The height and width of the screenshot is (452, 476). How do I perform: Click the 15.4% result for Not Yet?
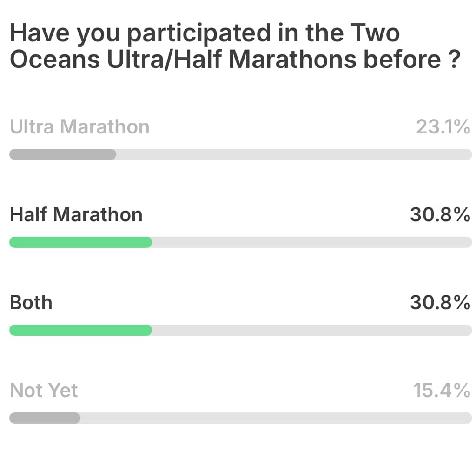click(x=442, y=390)
